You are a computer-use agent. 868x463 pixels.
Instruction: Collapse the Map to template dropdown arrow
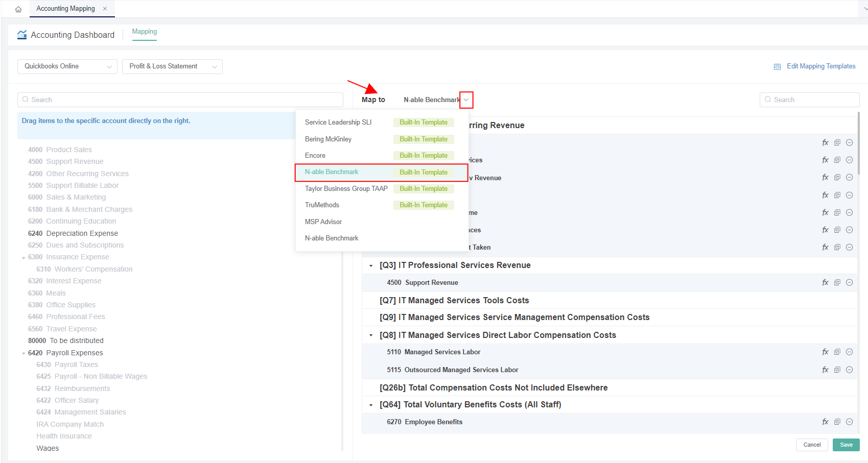pyautogui.click(x=466, y=100)
